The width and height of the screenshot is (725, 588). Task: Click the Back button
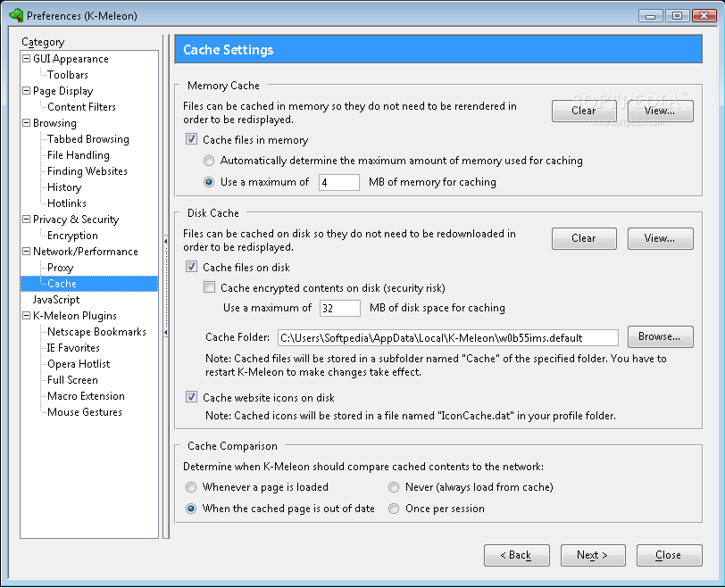(x=516, y=555)
